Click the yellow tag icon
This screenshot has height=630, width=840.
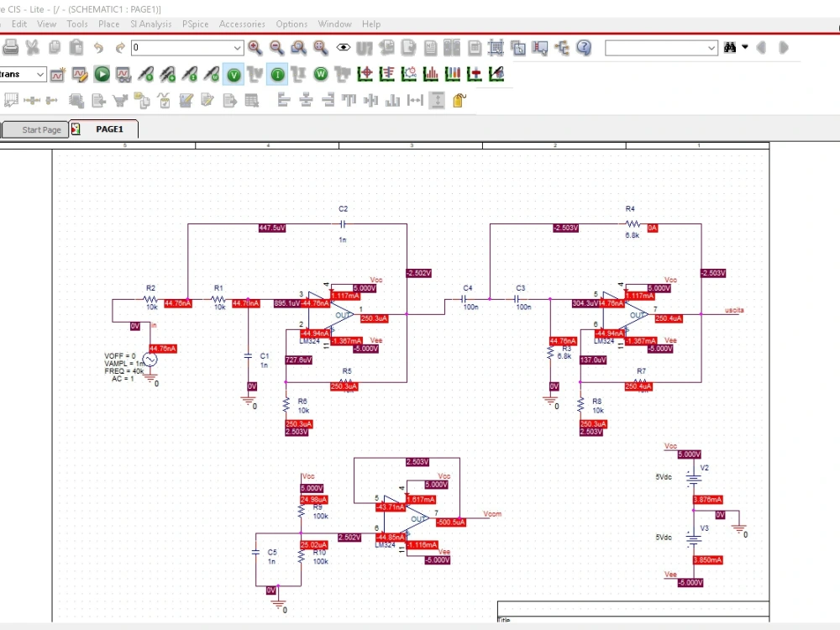pyautogui.click(x=459, y=100)
